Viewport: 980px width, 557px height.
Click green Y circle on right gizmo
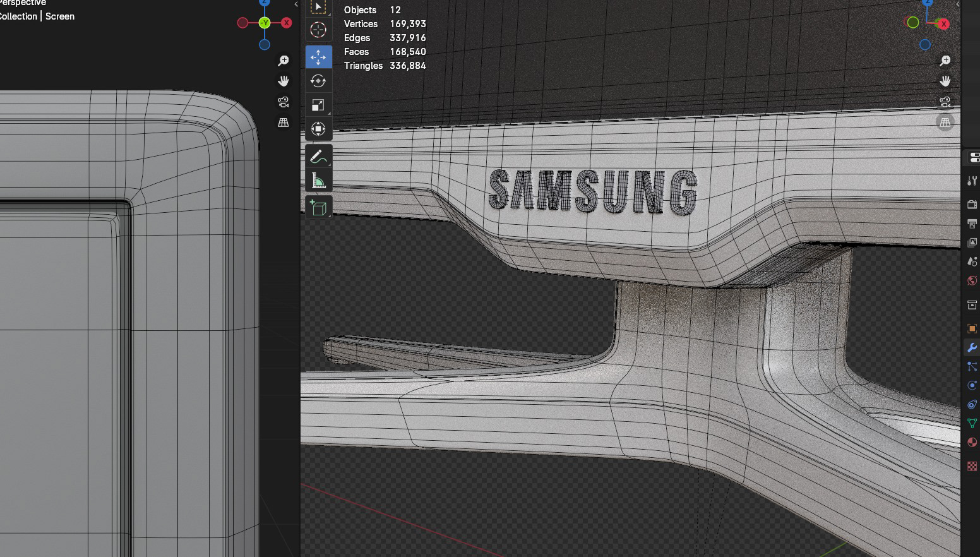[913, 23]
